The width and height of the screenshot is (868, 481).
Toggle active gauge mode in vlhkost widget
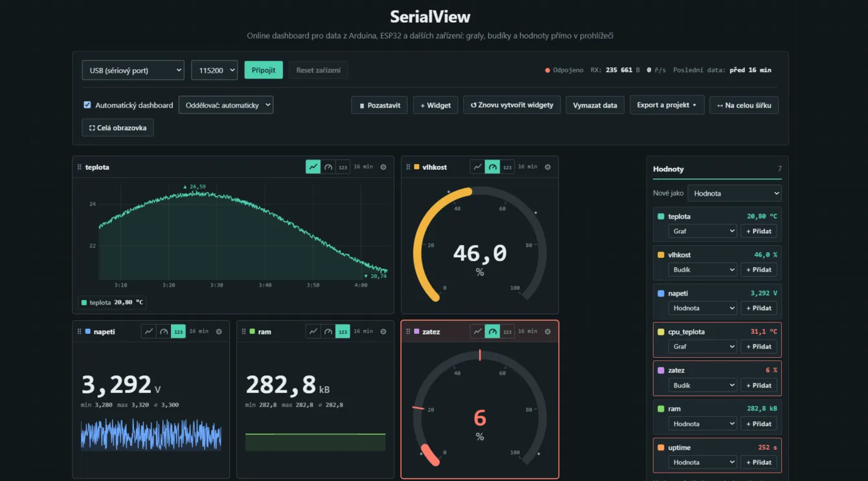492,167
